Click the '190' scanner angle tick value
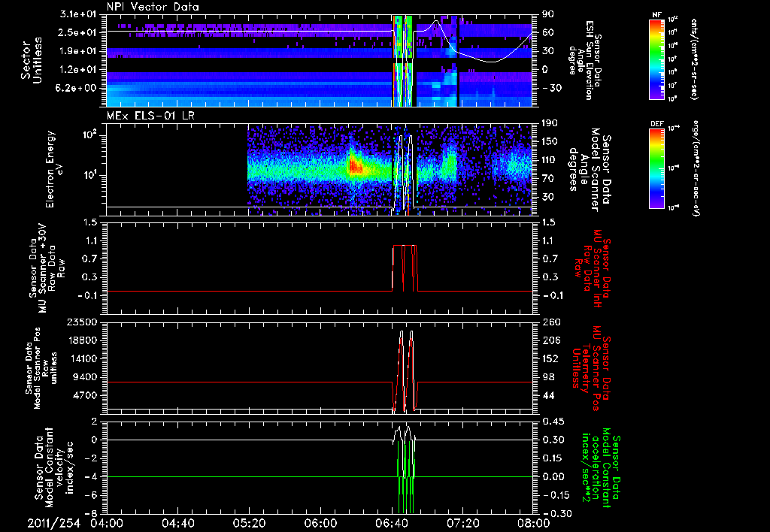This screenshot has width=770, height=532. tap(550, 123)
